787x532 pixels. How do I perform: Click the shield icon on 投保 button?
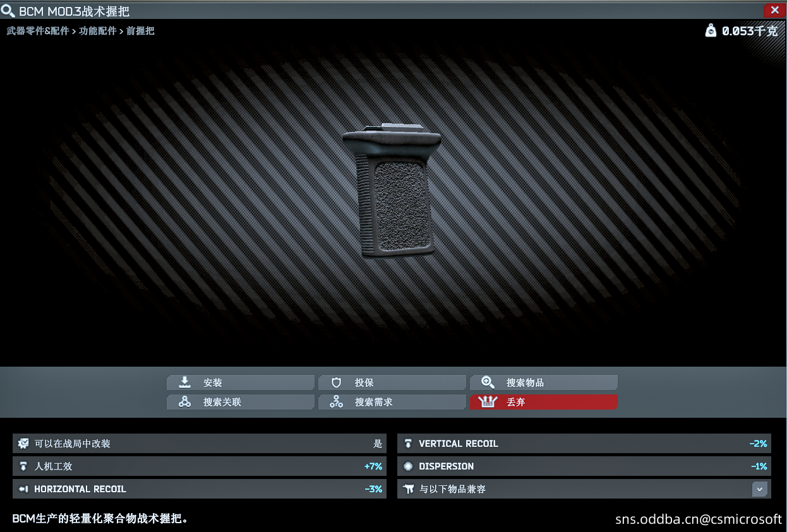pos(336,382)
